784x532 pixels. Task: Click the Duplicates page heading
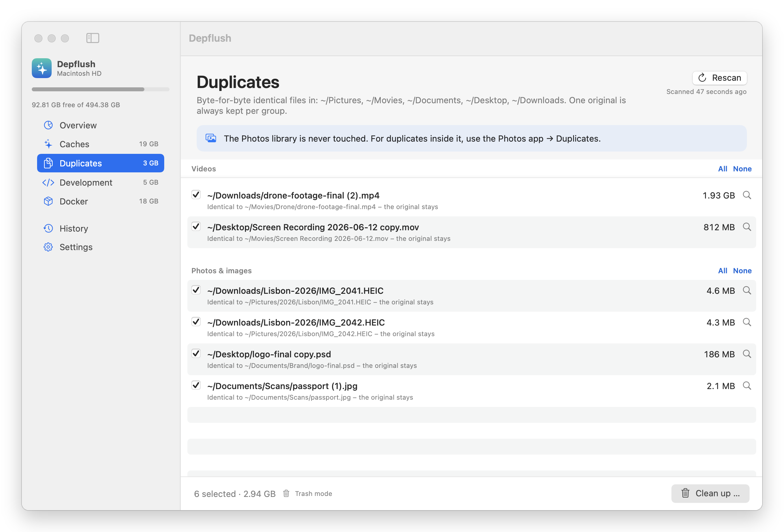click(238, 82)
